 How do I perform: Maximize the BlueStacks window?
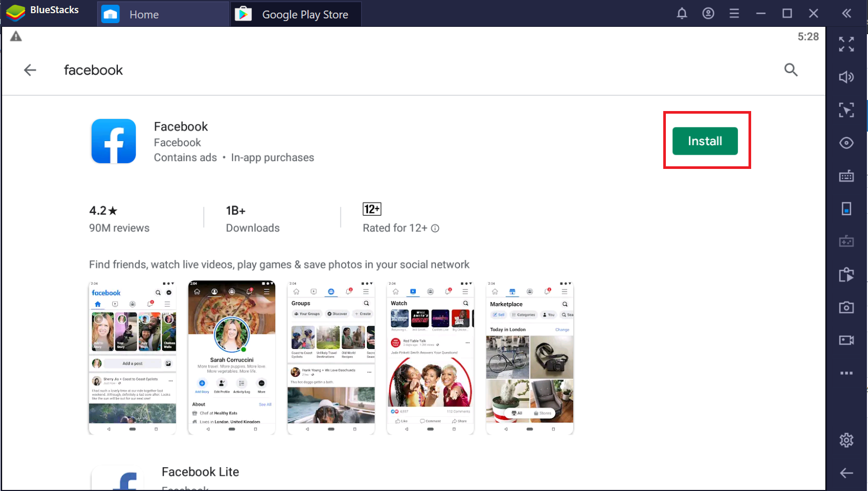pos(787,14)
